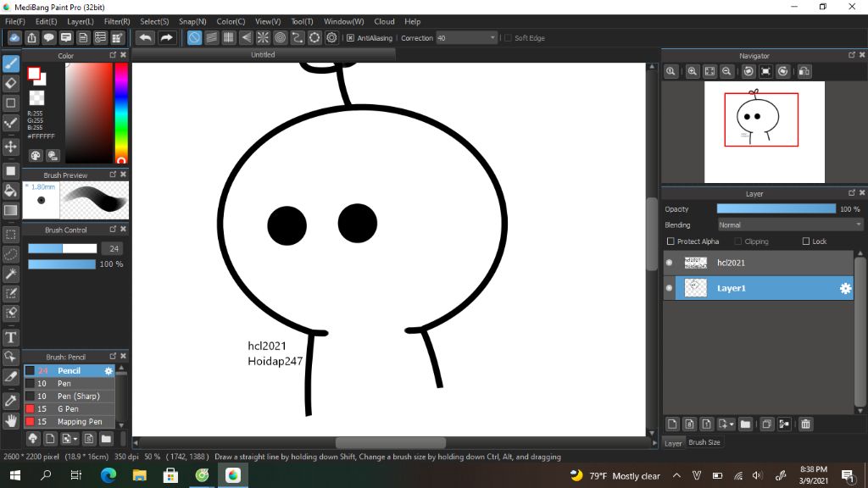This screenshot has width=868, height=488.
Task: Enable Protect Alpha
Action: tap(671, 241)
